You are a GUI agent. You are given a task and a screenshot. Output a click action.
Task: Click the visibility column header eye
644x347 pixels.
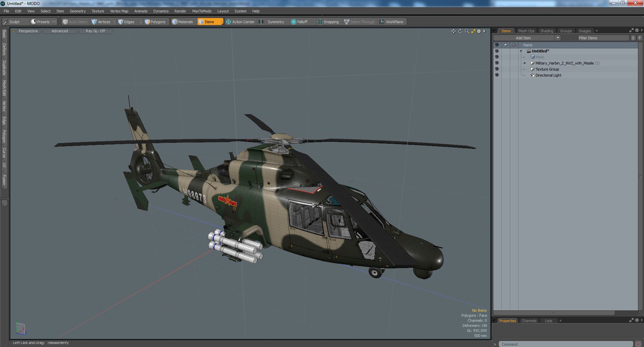click(497, 45)
